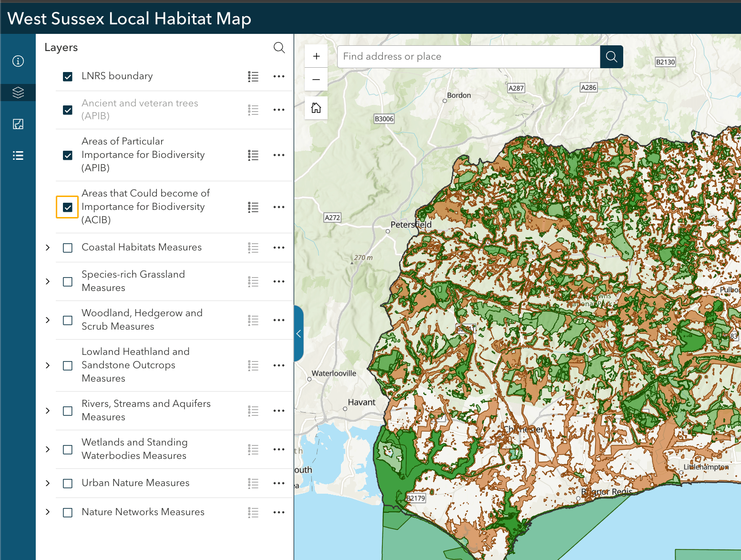Screen dimensions: 741x560
Task: Toggle Areas of Particular Importance checkbox
Action: click(x=68, y=155)
